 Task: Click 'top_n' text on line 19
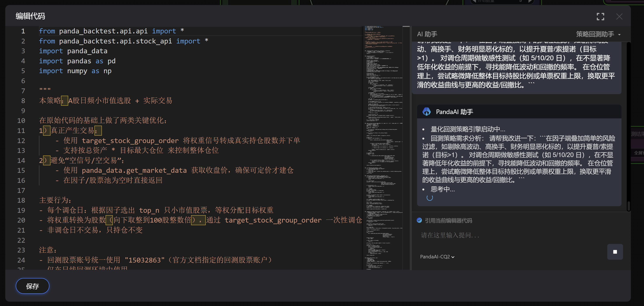(x=149, y=210)
